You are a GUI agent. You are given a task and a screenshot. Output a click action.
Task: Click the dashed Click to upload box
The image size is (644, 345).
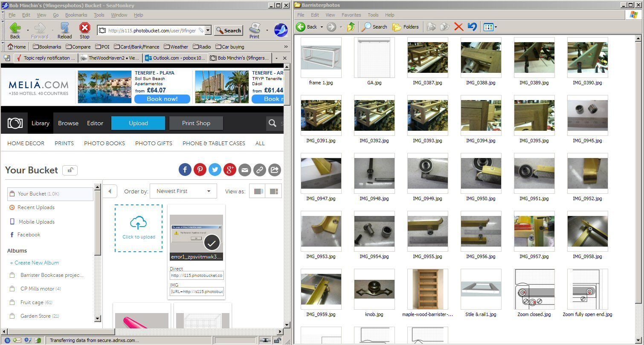pos(139,228)
